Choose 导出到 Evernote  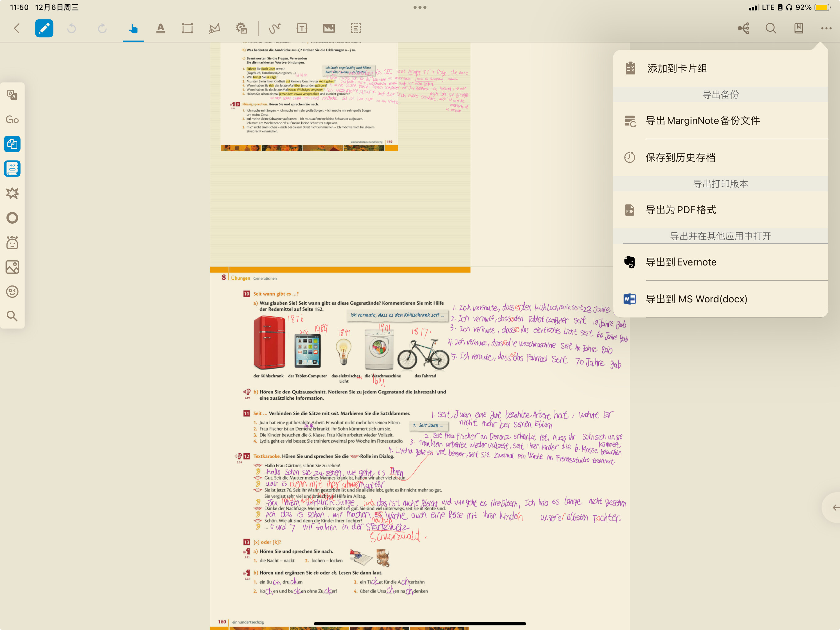pos(681,262)
